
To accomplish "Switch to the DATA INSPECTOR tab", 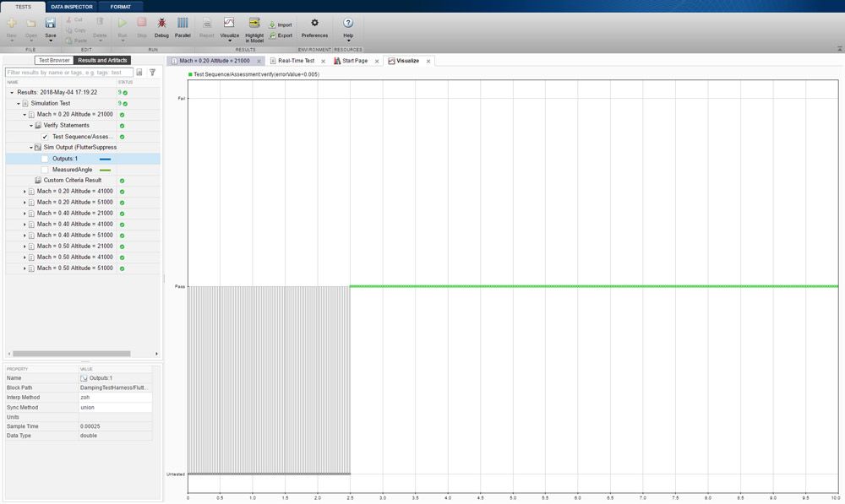I will pos(70,6).
